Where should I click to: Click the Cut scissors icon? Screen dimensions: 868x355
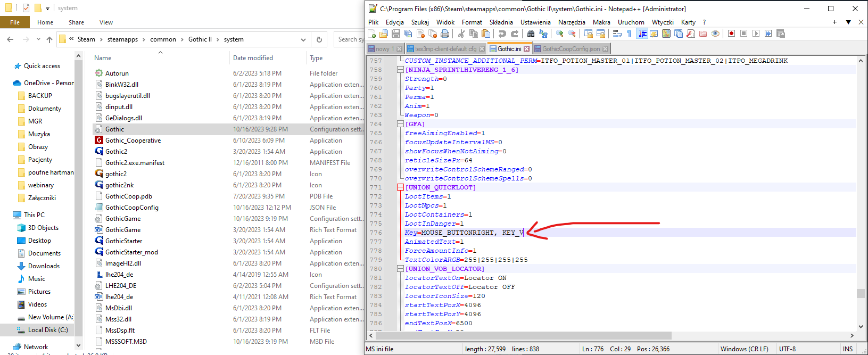click(461, 34)
